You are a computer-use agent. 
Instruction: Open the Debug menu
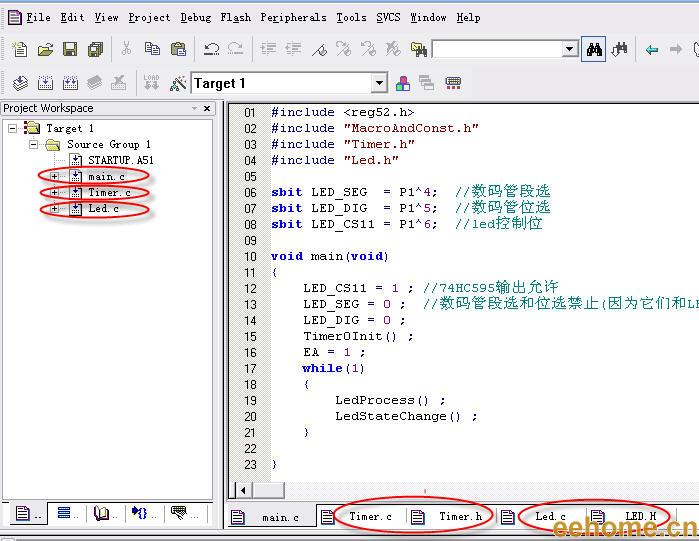[x=196, y=17]
